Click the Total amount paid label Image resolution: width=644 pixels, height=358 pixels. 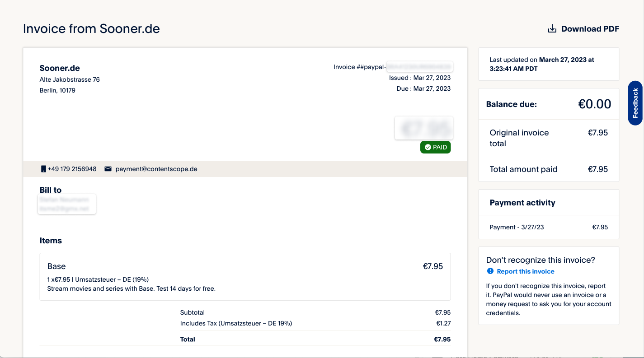[x=523, y=169]
